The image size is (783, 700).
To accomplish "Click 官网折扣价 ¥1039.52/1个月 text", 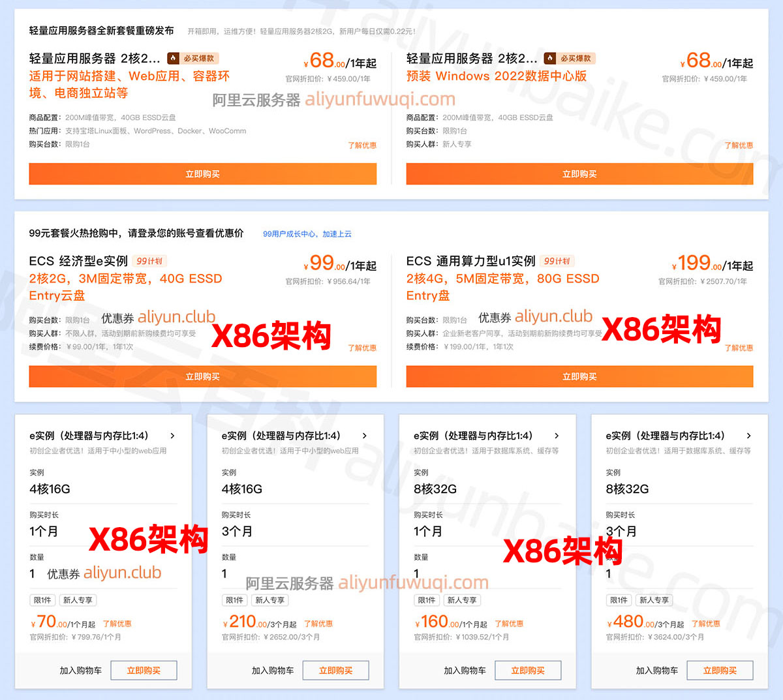I will 461,637.
